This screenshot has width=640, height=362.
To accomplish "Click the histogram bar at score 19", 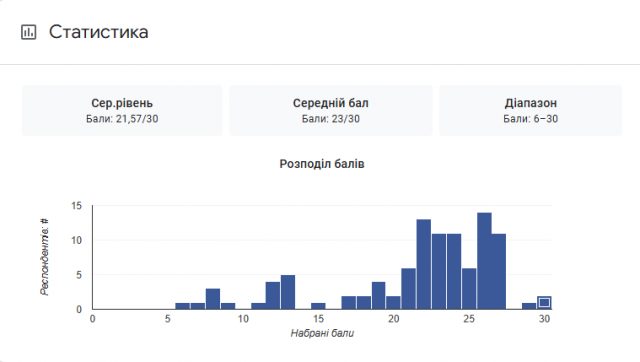I will tap(378, 295).
